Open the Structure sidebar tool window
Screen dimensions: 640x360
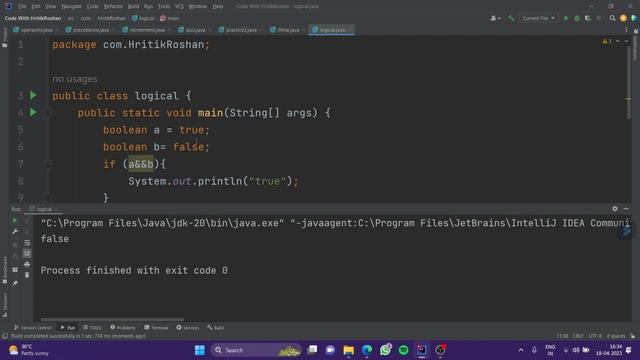pyautogui.click(x=4, y=305)
